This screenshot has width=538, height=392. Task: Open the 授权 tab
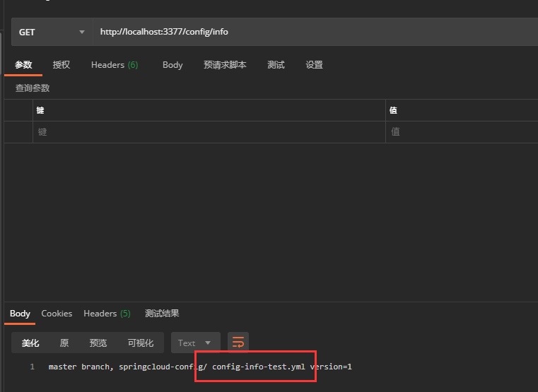point(62,65)
